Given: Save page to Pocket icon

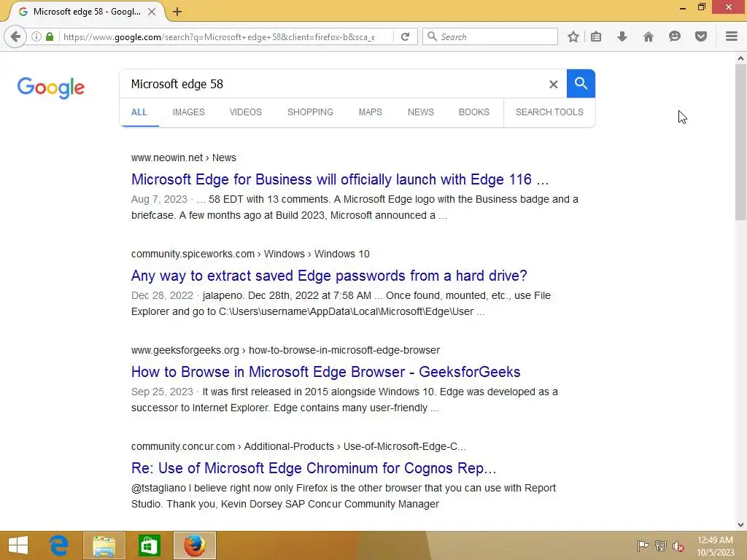Looking at the screenshot, I should click(x=701, y=36).
